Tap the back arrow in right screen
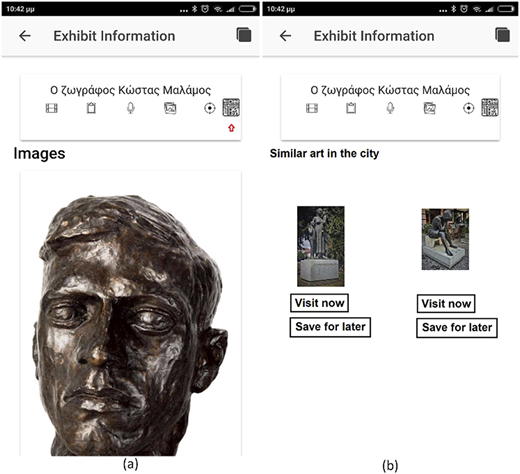Screen dimensions: 520x474 (285, 36)
